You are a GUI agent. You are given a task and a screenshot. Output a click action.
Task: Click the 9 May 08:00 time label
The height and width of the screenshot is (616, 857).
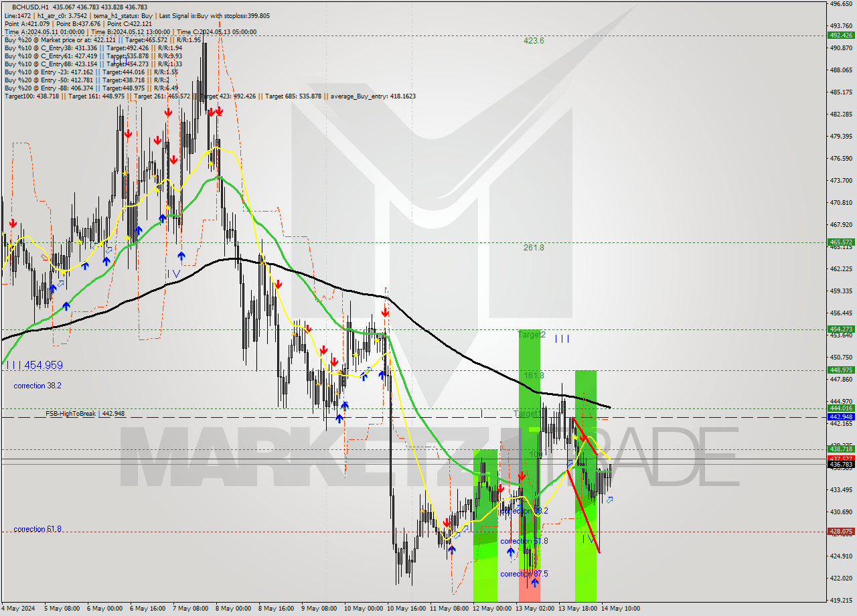coord(320,609)
